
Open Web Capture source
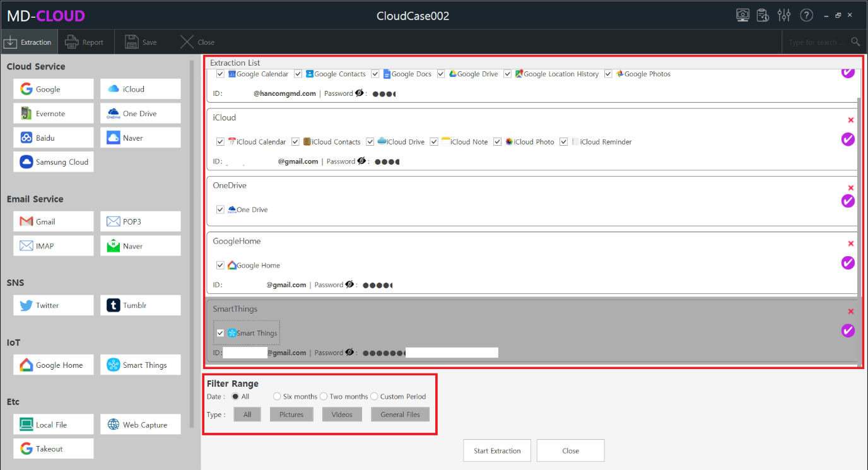(x=140, y=425)
